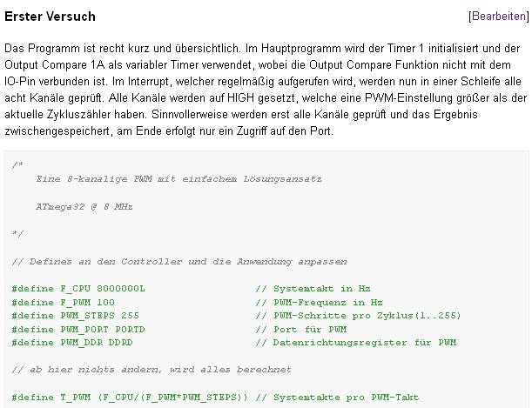Image resolution: width=532 pixels, height=408 pixels.
Task: Click the PWM_DDR DDRD define line
Action: [x=72, y=343]
